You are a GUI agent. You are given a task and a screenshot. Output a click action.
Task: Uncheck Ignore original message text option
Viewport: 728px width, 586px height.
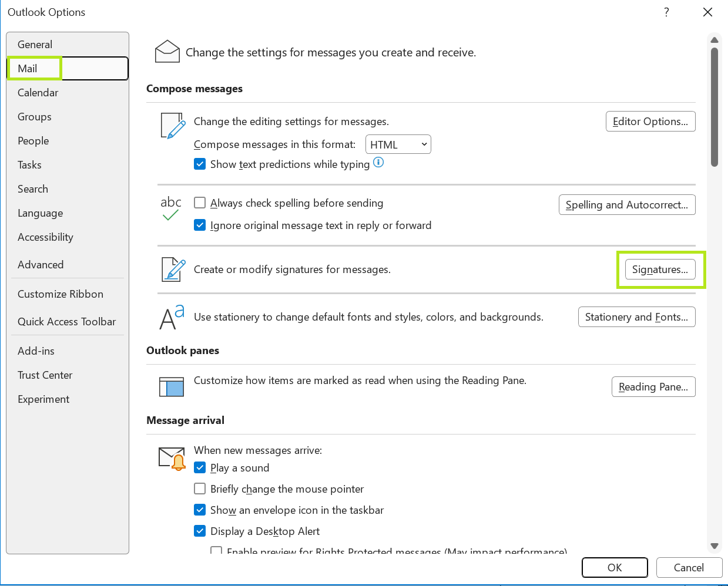click(200, 225)
